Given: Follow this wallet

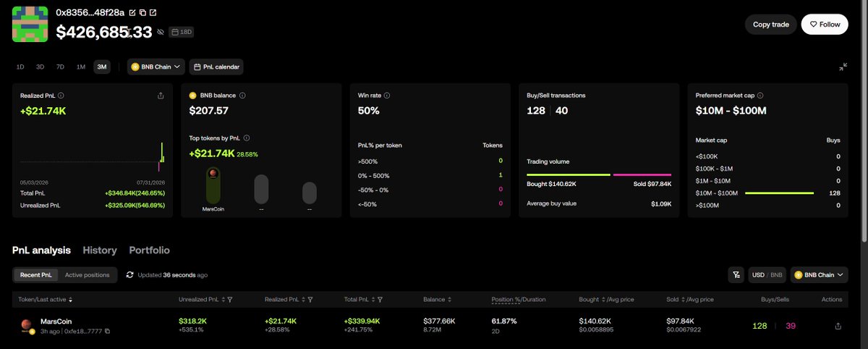Looking at the screenshot, I should pyautogui.click(x=825, y=24).
